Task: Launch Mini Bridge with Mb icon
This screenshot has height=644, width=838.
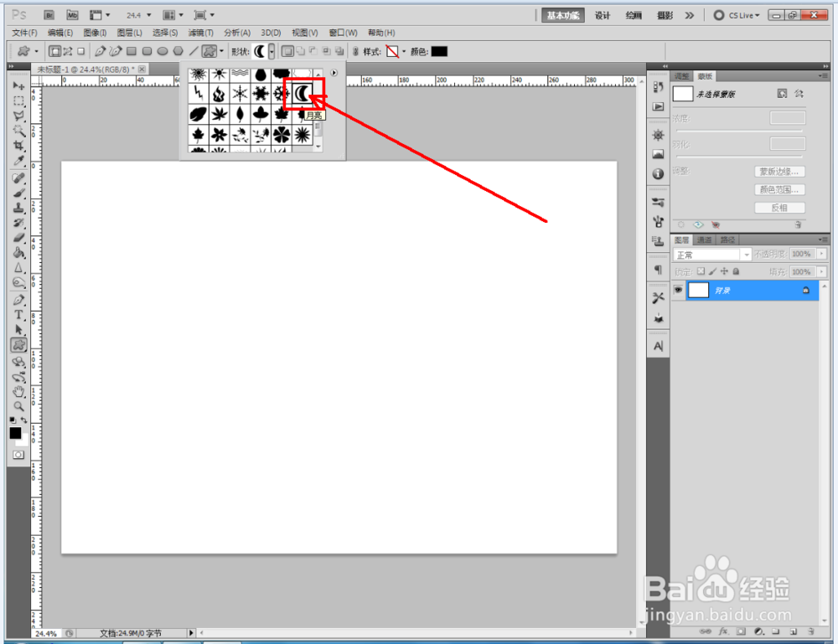Action: 72,15
